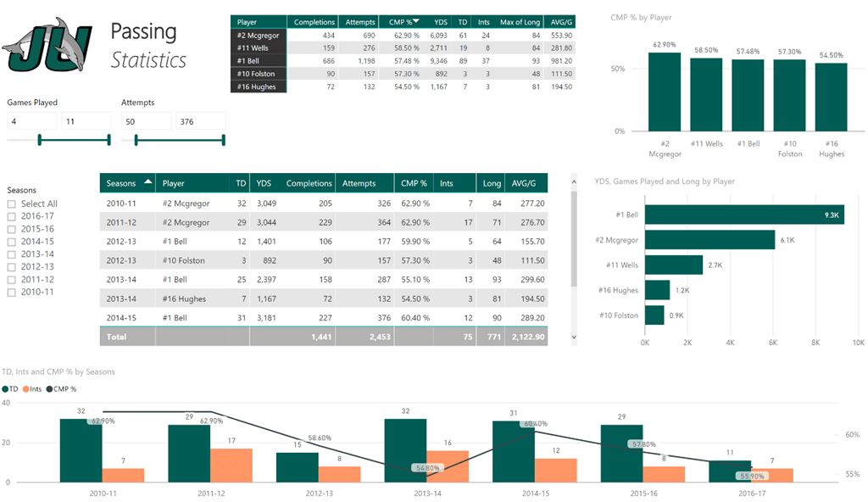Image resolution: width=868 pixels, height=502 pixels.
Task: Check the Select All seasons checkbox
Action: (x=12, y=204)
